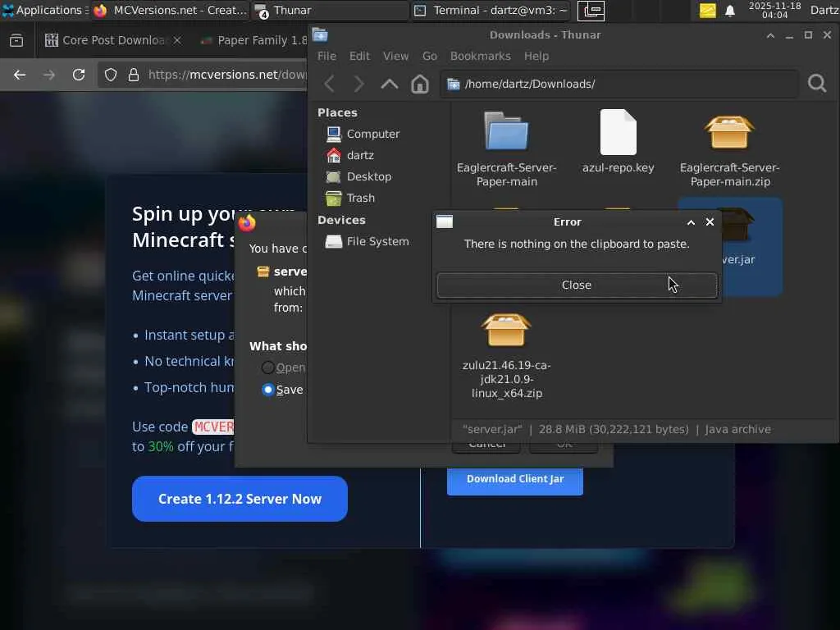Click status bar text "server.jar" 28.8 MiB

617,430
